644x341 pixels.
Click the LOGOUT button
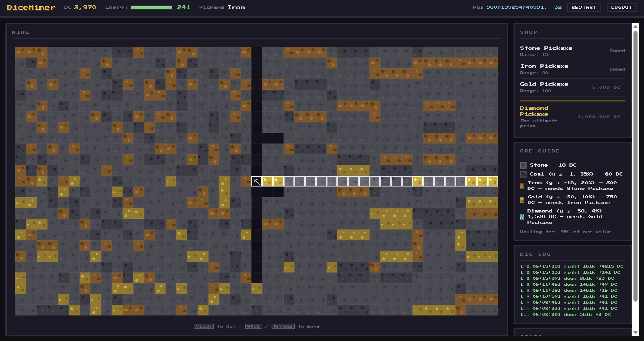tap(621, 7)
